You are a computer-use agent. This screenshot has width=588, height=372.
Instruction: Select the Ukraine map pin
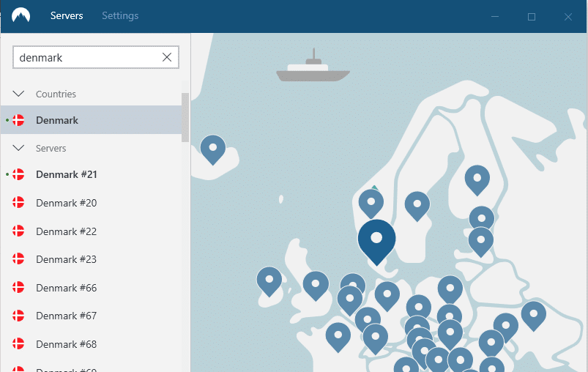click(x=533, y=316)
